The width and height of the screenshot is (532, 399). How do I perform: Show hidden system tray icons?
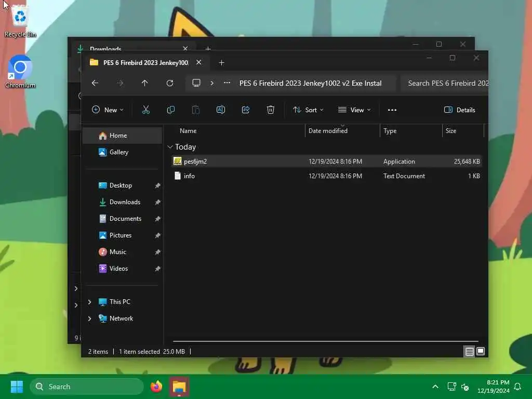pos(435,387)
